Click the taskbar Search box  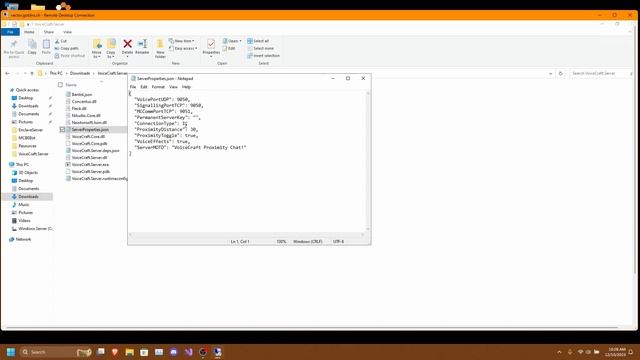pyautogui.click(x=55, y=352)
